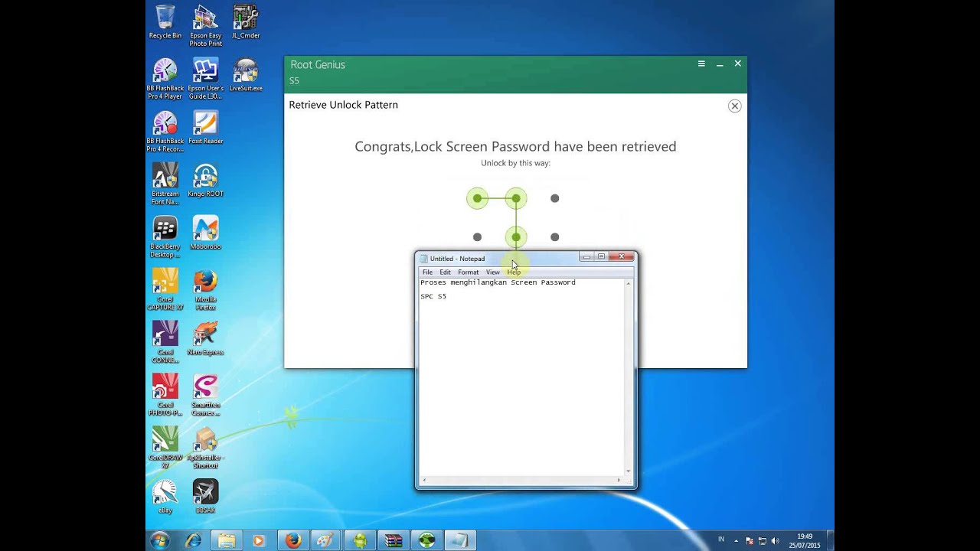Open Corel CAPTURE X7 shortcut

pyautogui.click(x=165, y=290)
